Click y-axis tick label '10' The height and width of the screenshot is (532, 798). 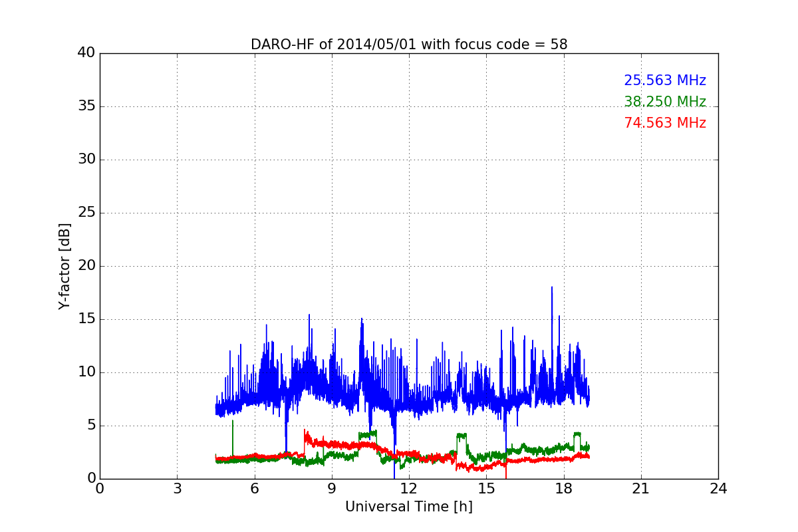click(x=86, y=372)
